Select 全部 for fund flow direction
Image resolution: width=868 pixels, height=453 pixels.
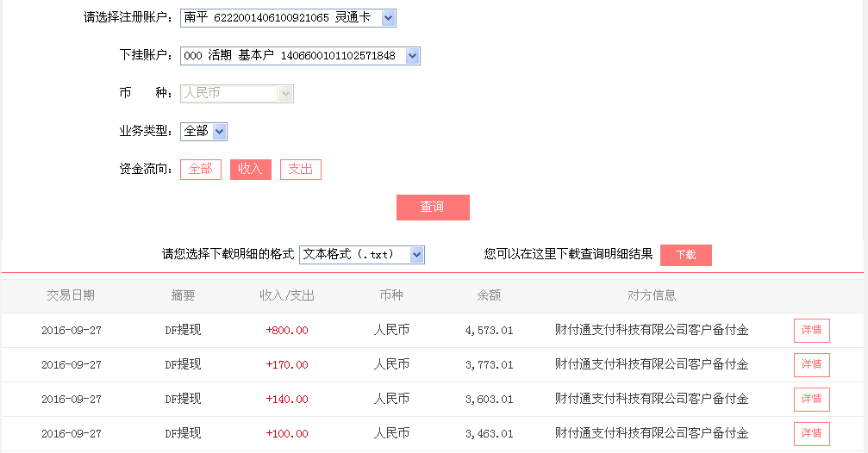coord(200,170)
